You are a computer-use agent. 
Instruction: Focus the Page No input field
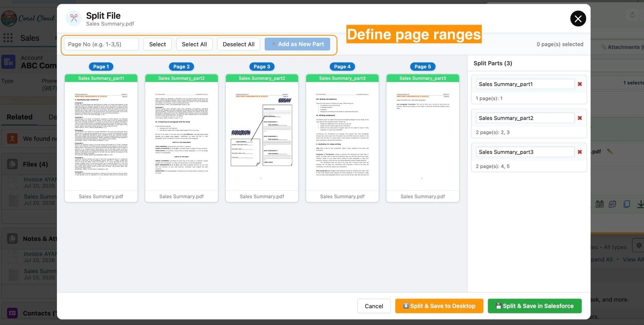point(101,44)
